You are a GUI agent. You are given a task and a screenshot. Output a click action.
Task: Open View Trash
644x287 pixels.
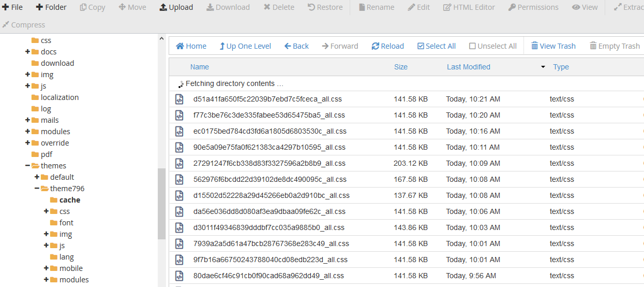[x=553, y=46]
